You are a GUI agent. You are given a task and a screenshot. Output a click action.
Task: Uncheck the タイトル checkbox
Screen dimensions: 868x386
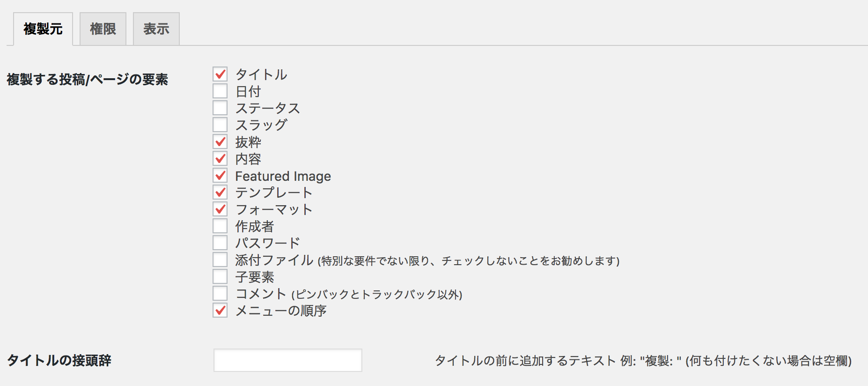(x=220, y=74)
